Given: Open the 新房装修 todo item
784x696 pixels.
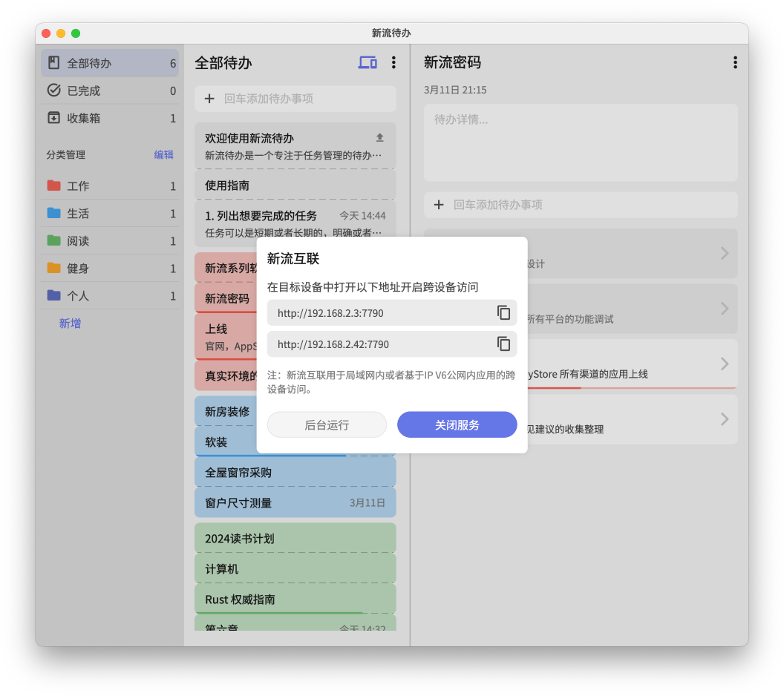Looking at the screenshot, I should click(x=227, y=411).
